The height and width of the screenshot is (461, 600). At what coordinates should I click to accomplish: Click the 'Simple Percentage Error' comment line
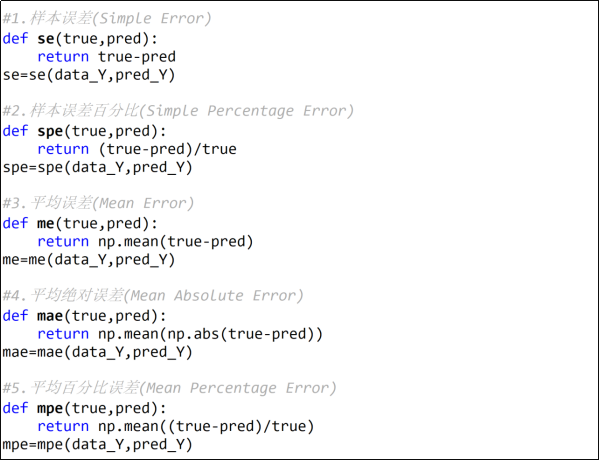(x=178, y=111)
